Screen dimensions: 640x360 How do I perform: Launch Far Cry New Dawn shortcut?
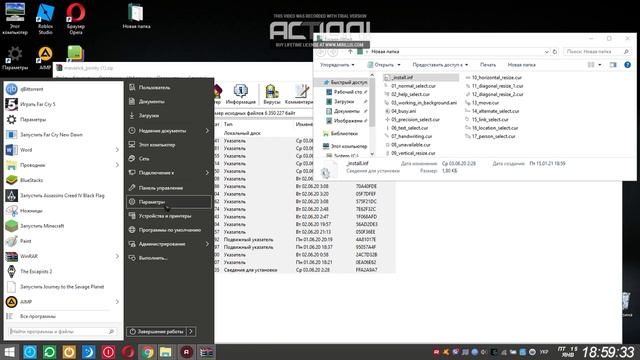[63, 134]
